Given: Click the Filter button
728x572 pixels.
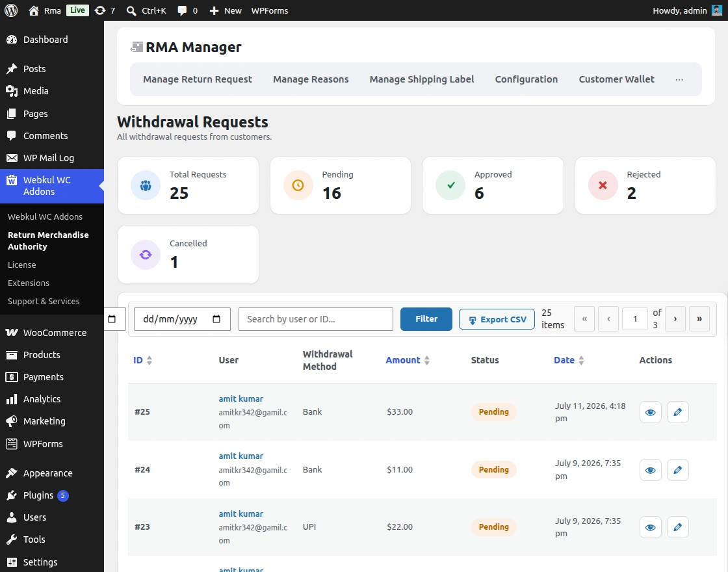Looking at the screenshot, I should point(426,319).
